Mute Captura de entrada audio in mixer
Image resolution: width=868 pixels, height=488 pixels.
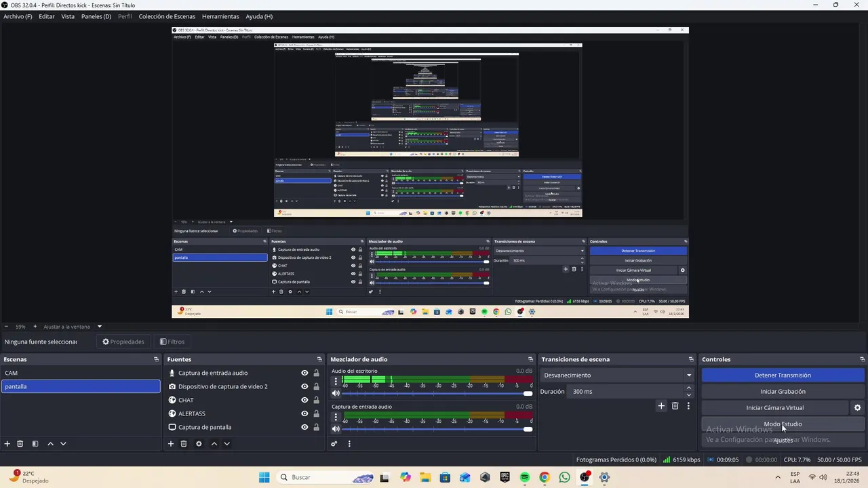click(336, 428)
